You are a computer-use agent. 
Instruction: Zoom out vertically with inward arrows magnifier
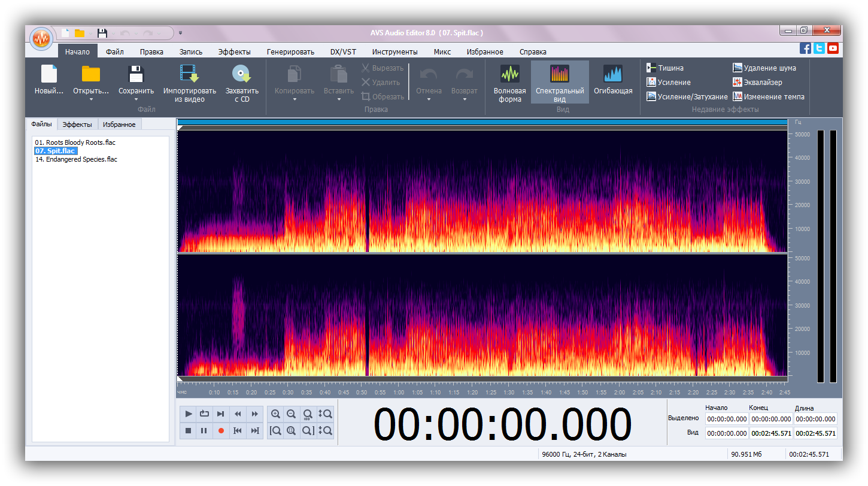pos(325,430)
